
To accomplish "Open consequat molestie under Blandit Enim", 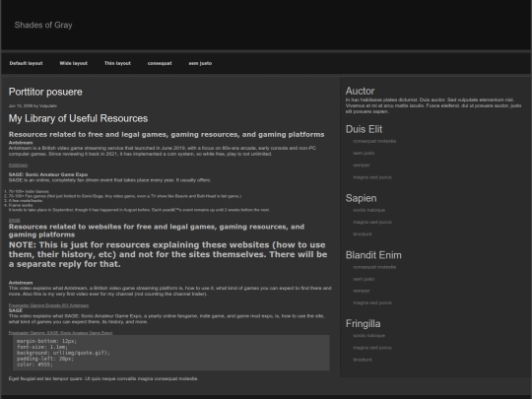I will tap(374, 267).
